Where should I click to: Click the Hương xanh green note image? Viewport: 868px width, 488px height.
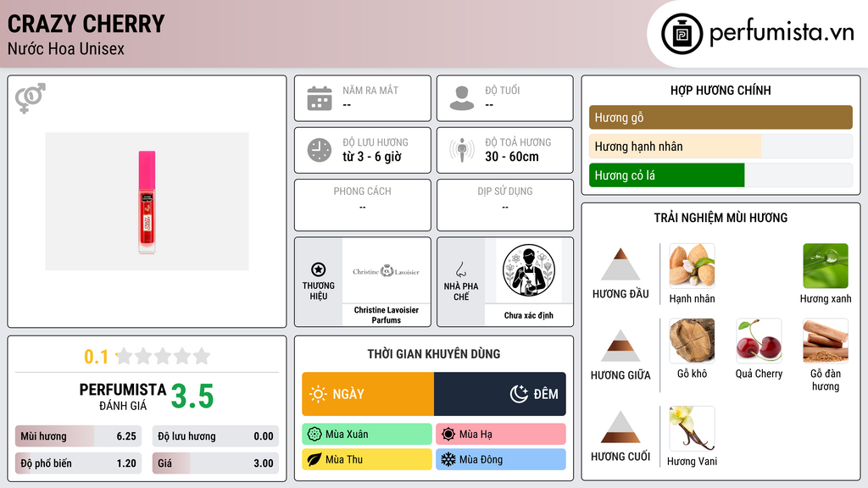tap(826, 266)
